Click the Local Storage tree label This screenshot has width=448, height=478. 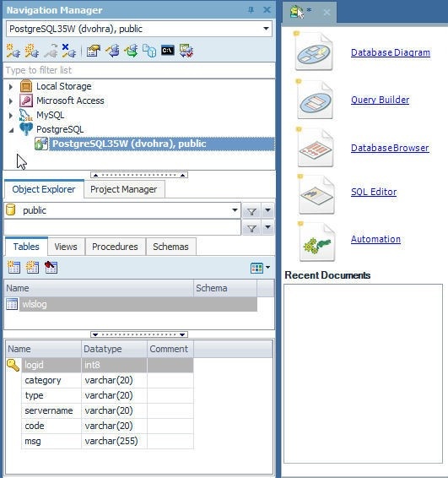(63, 87)
